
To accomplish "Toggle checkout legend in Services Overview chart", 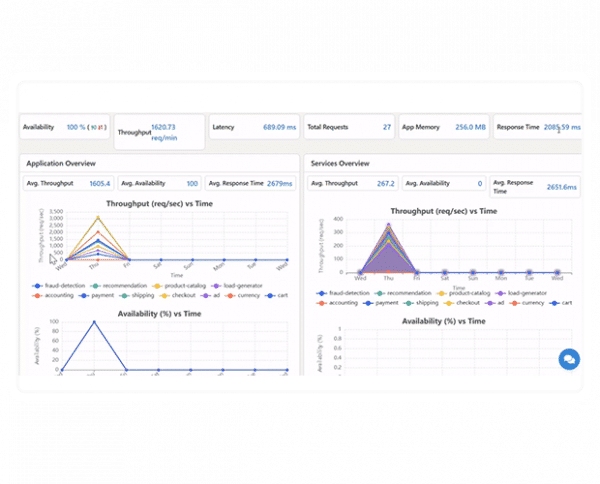I will pos(461,303).
